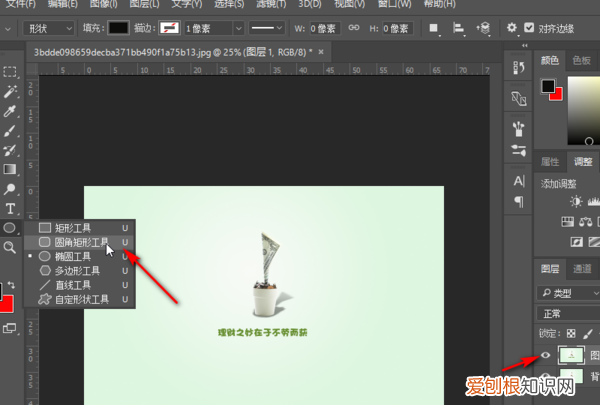Open the 3D panel icon
Image resolution: width=600 pixels, height=405 pixels.
click(518, 98)
